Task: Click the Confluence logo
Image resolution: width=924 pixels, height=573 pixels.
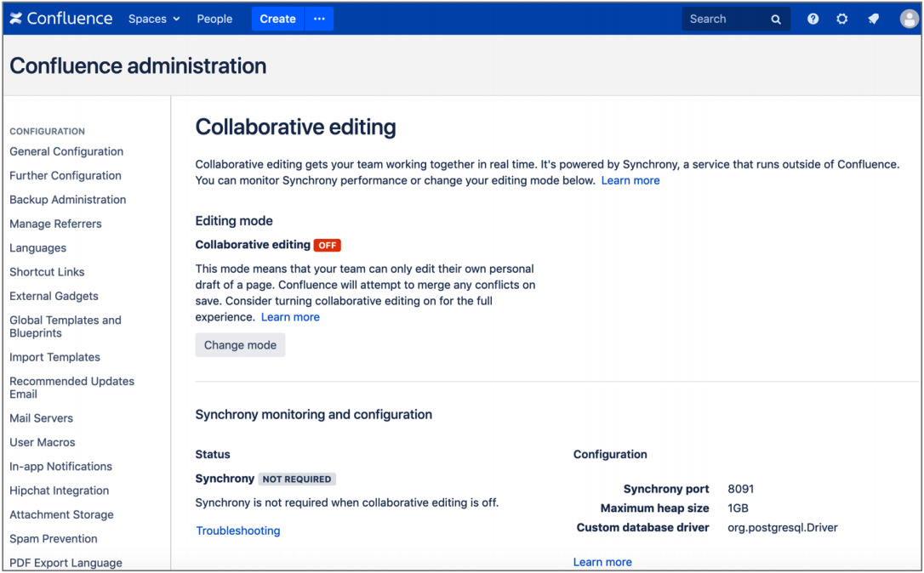Action: pyautogui.click(x=60, y=19)
